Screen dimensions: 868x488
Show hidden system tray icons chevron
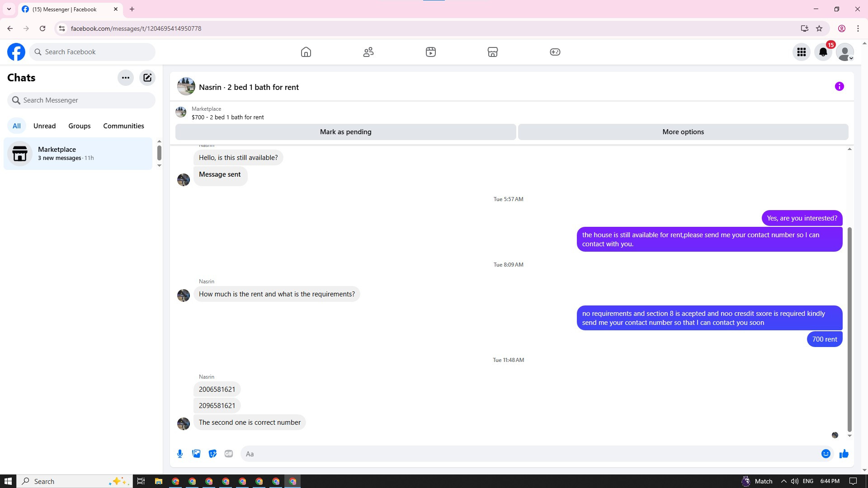click(783, 481)
